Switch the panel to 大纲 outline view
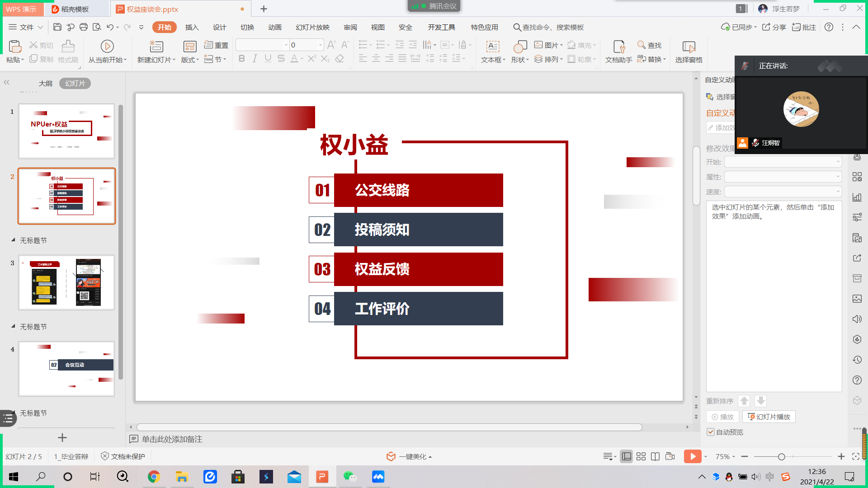 pyautogui.click(x=45, y=84)
